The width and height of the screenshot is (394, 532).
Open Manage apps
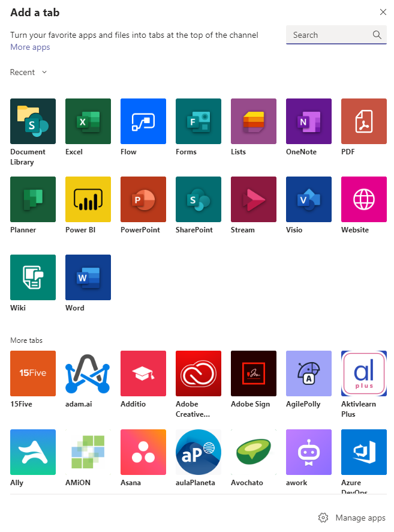click(x=351, y=518)
